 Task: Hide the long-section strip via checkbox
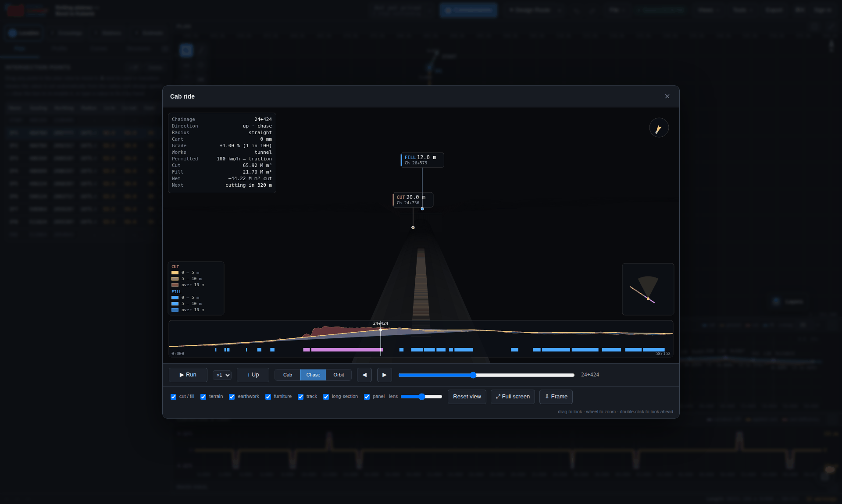click(x=326, y=397)
